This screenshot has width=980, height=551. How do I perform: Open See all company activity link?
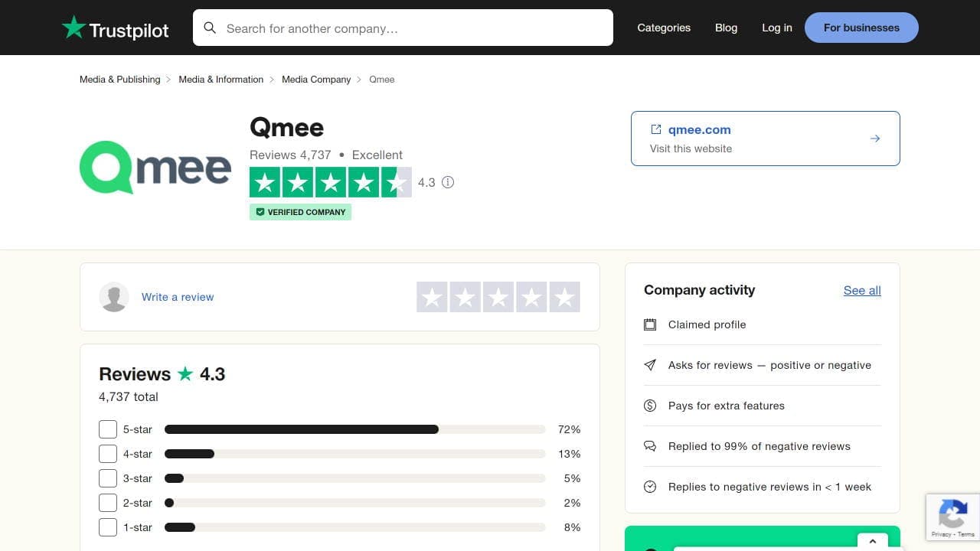[862, 290]
